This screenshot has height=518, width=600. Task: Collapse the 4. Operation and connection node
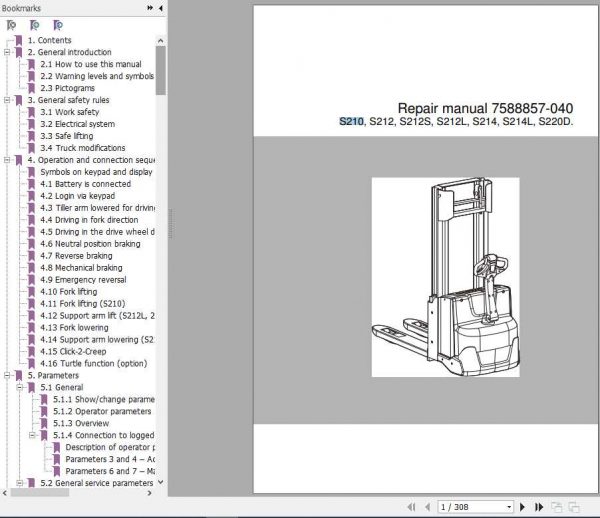point(7,160)
